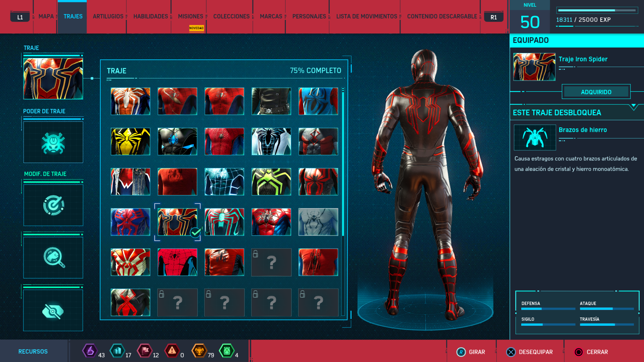
Task: Select the black and yellow suit thumbnail
Action: tap(130, 141)
